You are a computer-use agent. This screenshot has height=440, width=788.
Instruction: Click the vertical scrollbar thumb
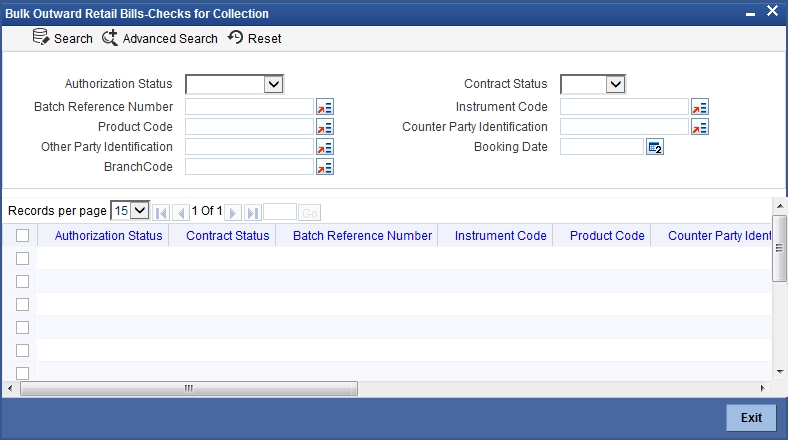779,248
